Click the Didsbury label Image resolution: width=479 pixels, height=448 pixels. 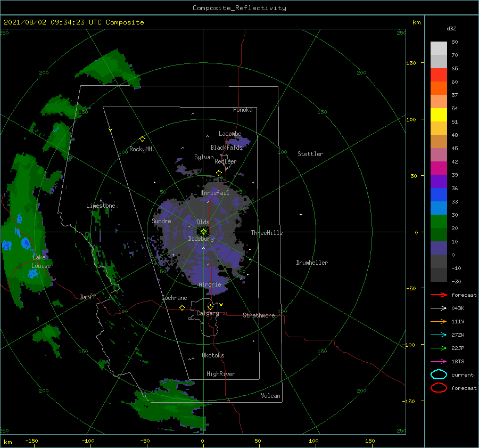coord(201,239)
